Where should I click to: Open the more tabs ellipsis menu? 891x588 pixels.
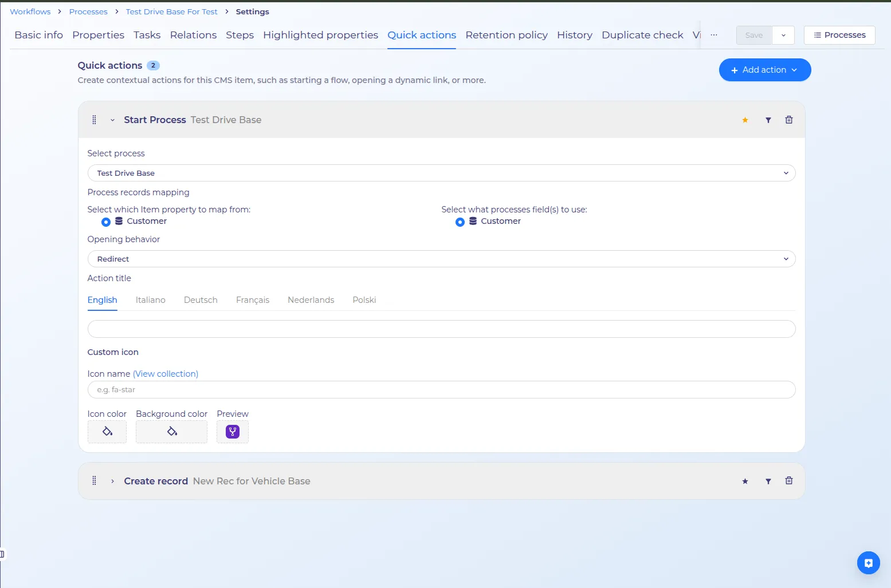pyautogui.click(x=714, y=35)
